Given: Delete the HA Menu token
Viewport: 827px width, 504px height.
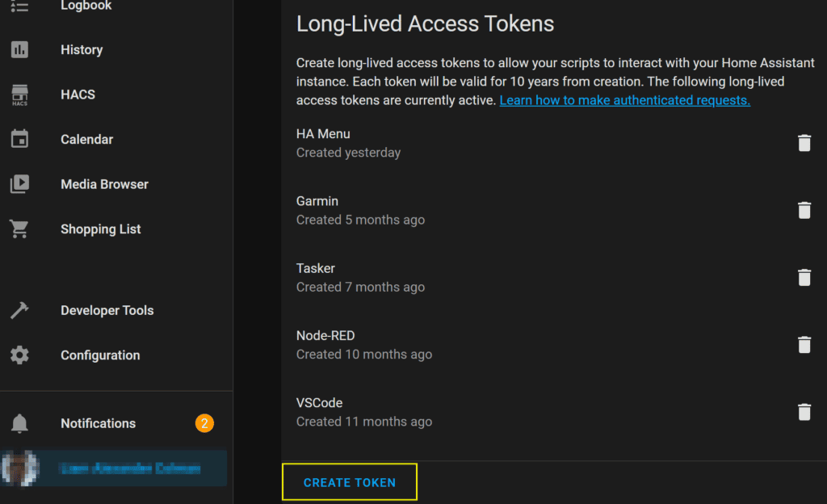Looking at the screenshot, I should coord(804,143).
